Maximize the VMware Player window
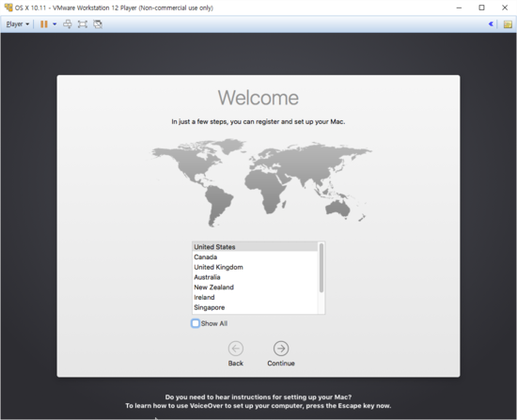 (481, 8)
